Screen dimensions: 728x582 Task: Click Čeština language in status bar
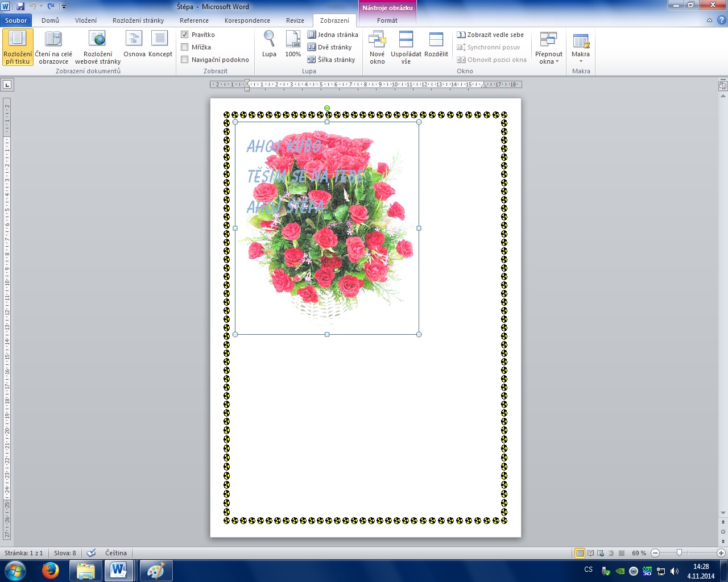(116, 553)
